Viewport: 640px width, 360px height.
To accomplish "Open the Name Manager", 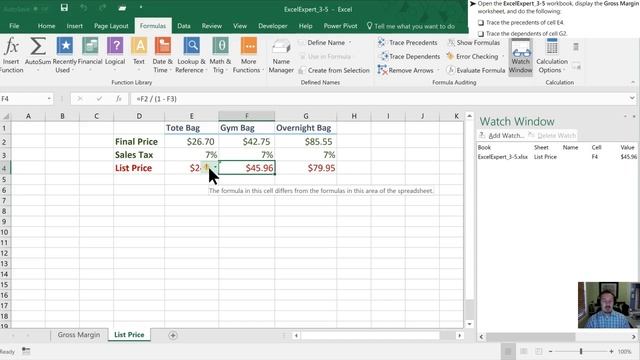I will [x=281, y=56].
